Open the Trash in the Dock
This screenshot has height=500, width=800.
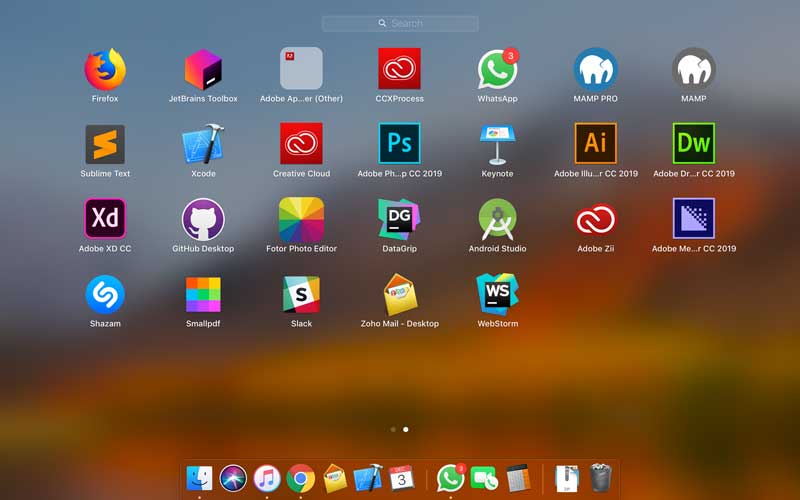tap(601, 478)
